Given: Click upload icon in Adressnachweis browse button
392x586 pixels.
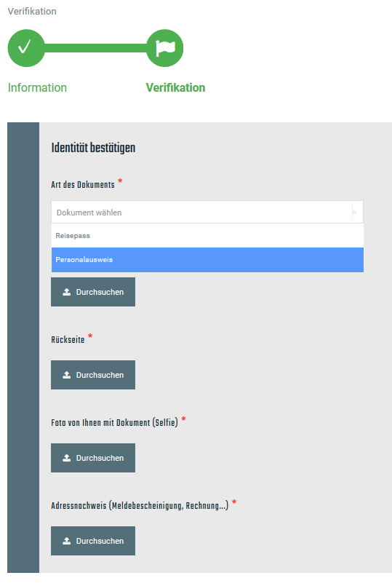Looking at the screenshot, I should click(x=67, y=541).
